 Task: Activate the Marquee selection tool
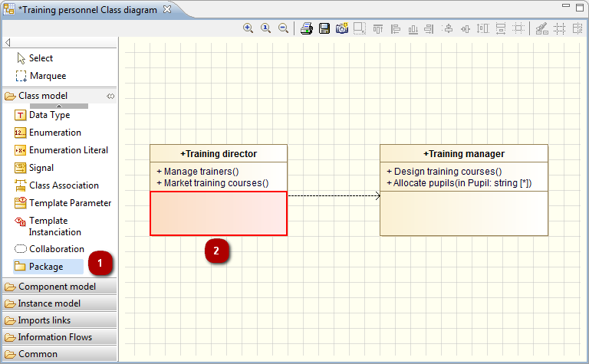48,76
